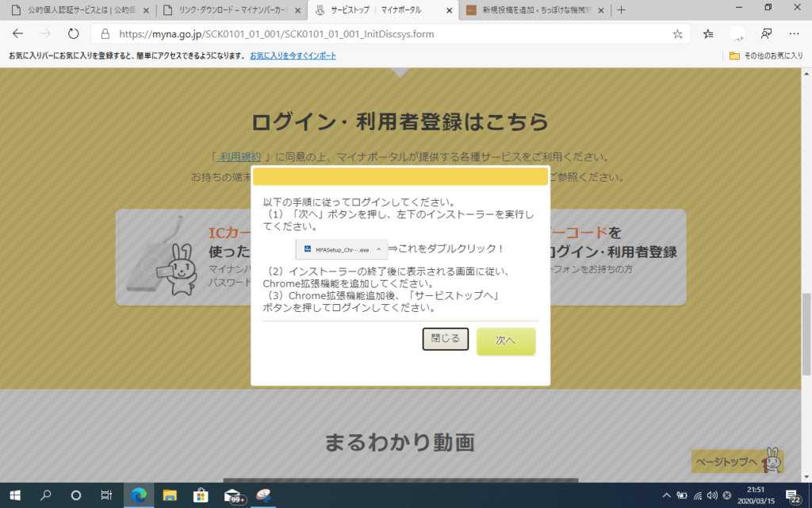This screenshot has height=508, width=812.
Task: Click the padlock site info icon
Action: click(105, 34)
